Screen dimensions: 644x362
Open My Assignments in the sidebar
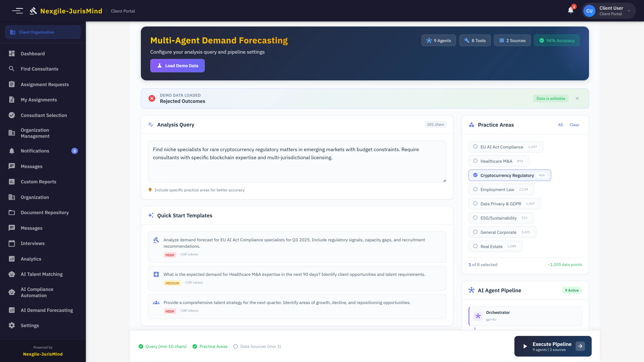tap(39, 100)
